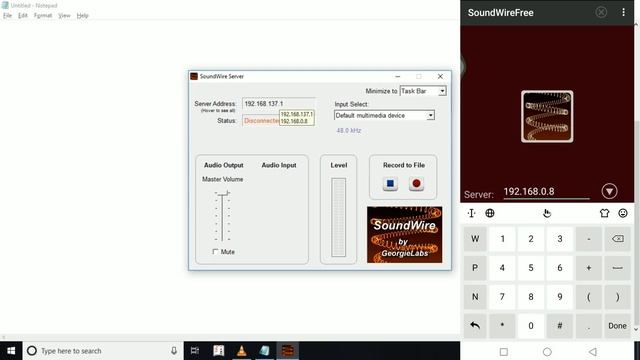
Task: Tap the 1 key on the keypad
Action: [x=502, y=239]
